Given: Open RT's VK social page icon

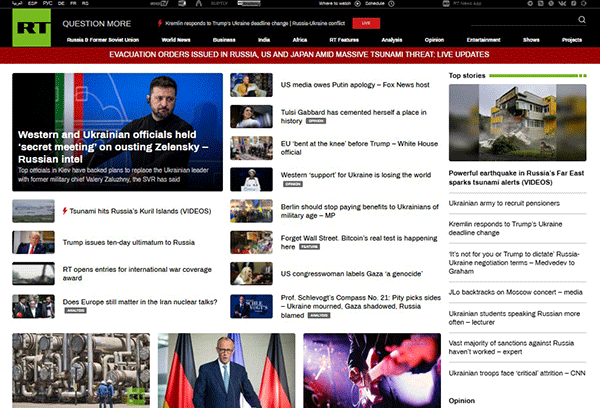Looking at the screenshot, I should click(562, 3).
